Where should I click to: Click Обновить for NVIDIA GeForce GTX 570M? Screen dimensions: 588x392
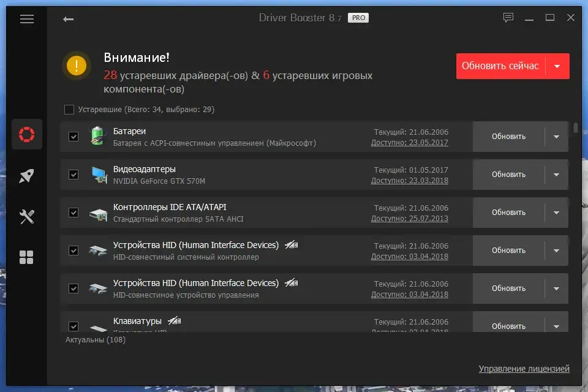pos(508,175)
